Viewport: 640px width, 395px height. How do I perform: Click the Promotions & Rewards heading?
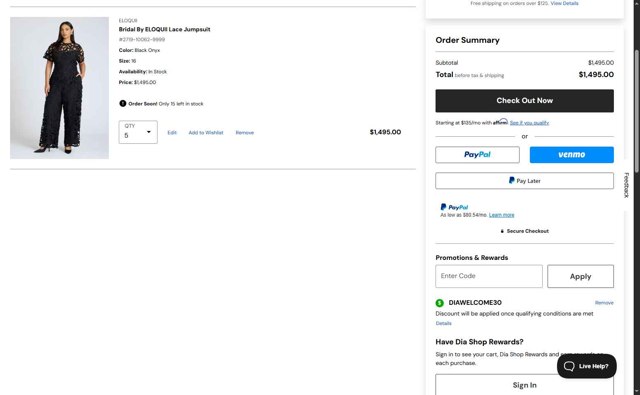pos(471,257)
